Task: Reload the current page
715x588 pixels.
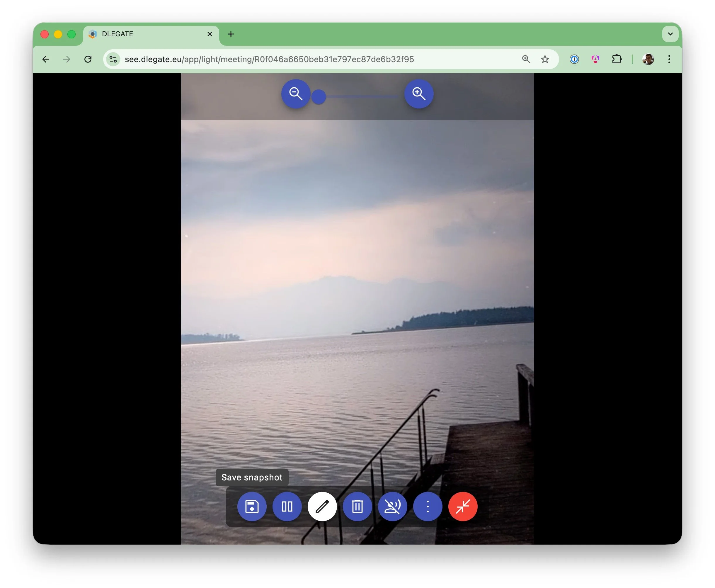Action: 88,59
